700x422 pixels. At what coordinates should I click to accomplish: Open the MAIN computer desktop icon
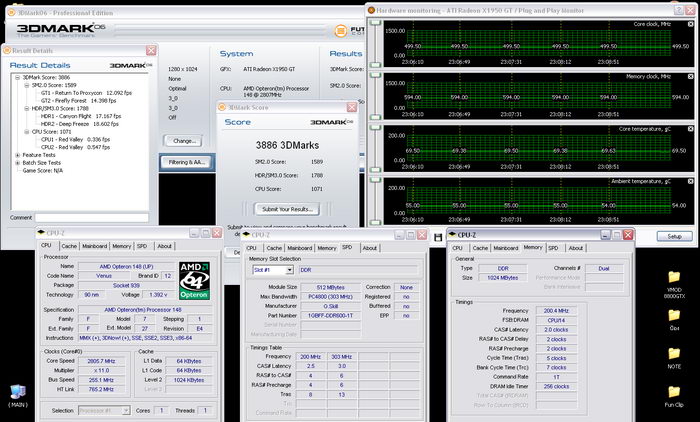(x=17, y=393)
